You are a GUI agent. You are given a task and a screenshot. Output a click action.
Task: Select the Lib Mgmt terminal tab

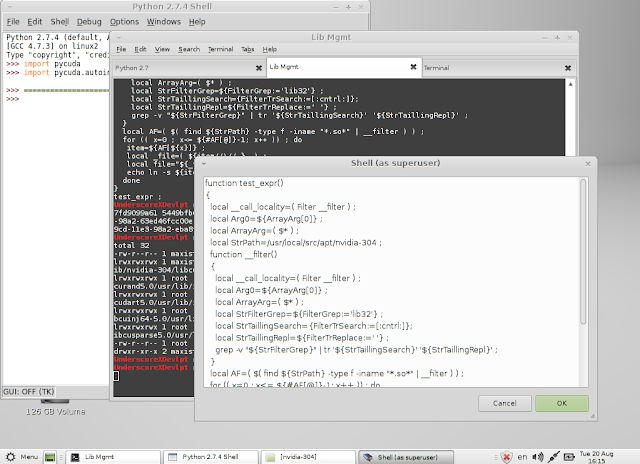[344, 67]
